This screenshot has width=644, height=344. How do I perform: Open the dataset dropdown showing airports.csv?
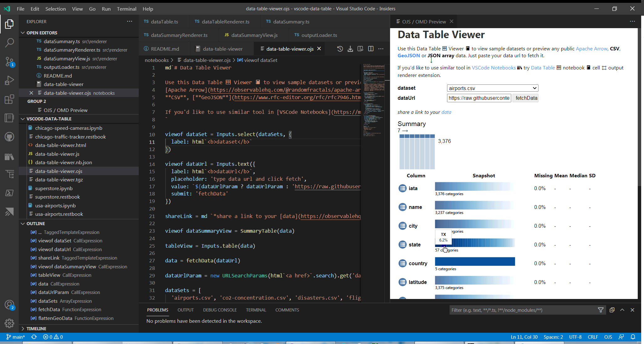click(x=492, y=88)
